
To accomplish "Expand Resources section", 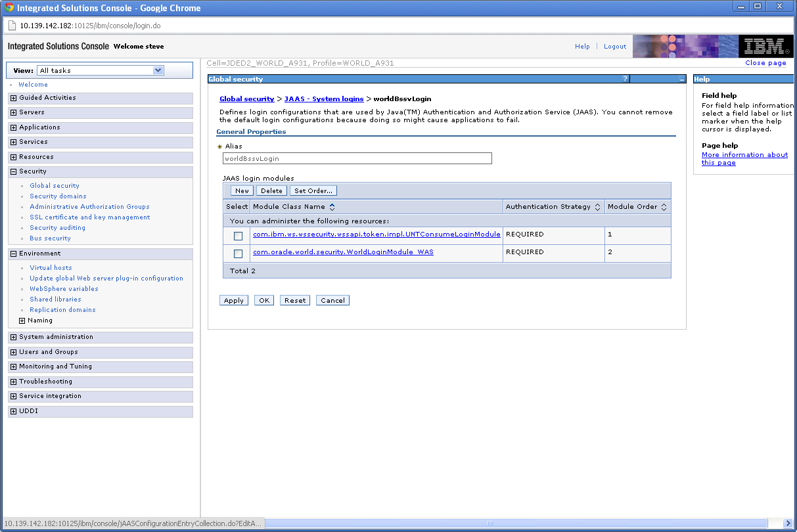I will (13, 157).
